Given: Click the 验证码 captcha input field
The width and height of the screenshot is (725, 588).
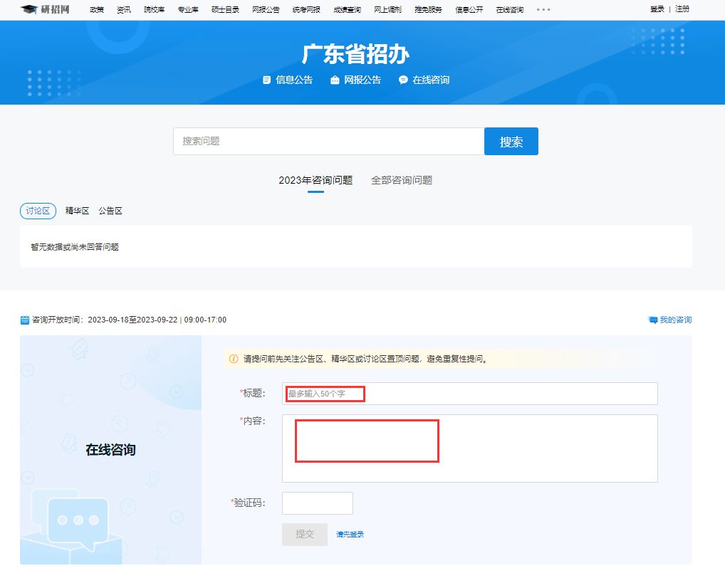Looking at the screenshot, I should [x=317, y=503].
